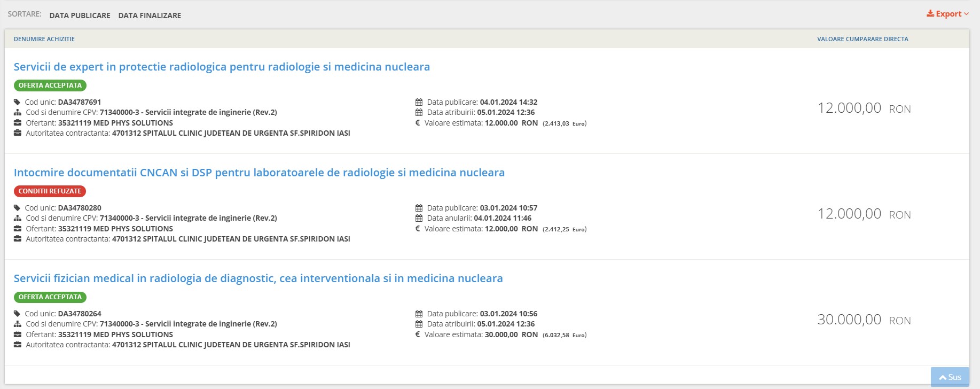Open 'Servicii fizician medical in radiologia' listing
Image resolution: width=980 pixels, height=389 pixels.
point(258,278)
